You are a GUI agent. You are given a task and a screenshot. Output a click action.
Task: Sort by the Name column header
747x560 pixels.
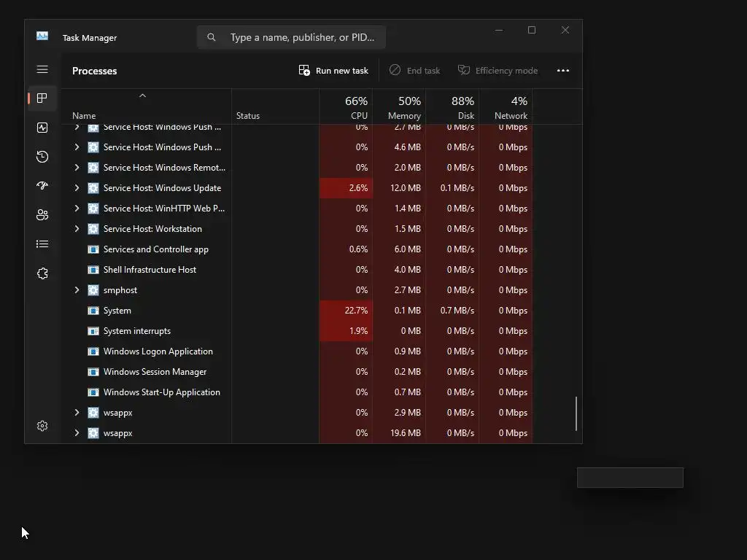(146, 106)
